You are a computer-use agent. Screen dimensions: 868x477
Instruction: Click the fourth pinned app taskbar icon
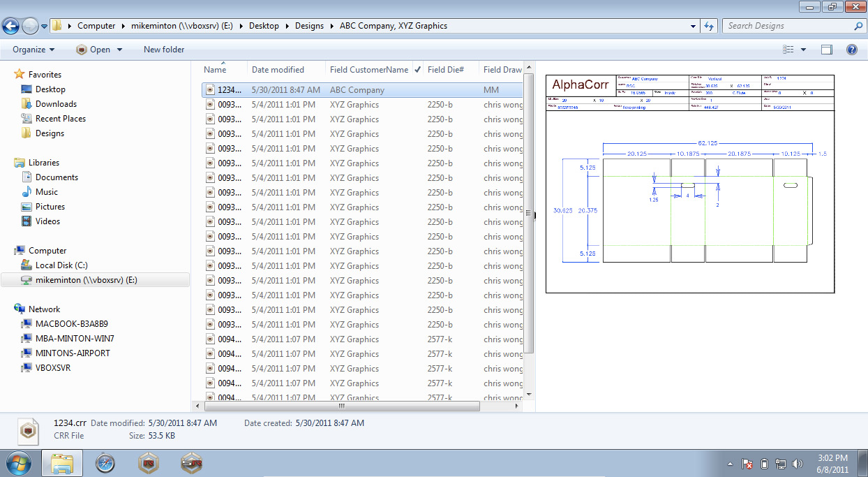click(192, 463)
